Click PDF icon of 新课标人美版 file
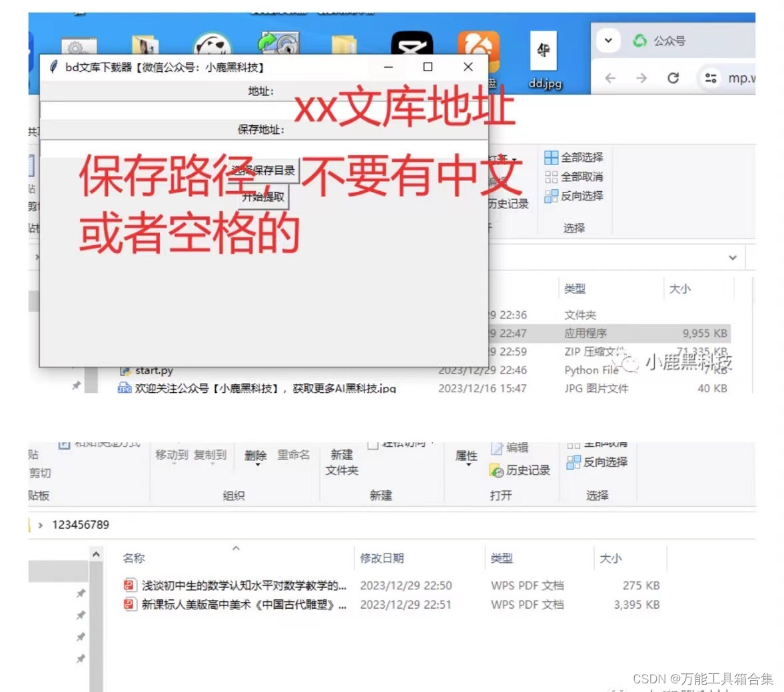This screenshot has width=784, height=692. (130, 604)
